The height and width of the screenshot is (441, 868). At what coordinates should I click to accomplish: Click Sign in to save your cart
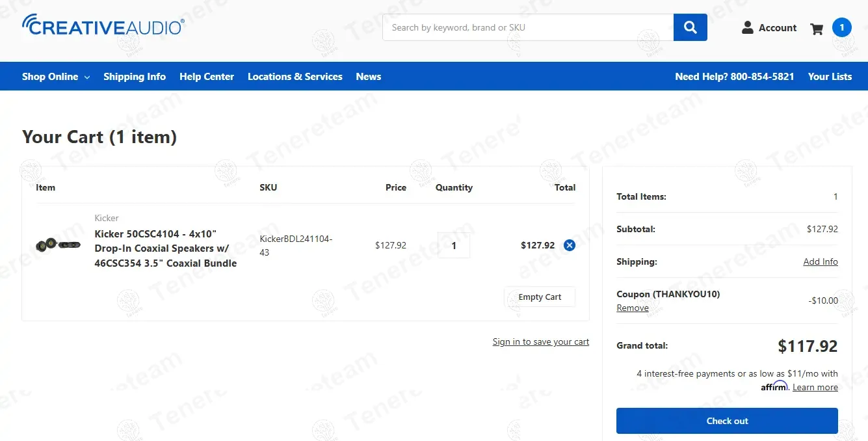(x=540, y=342)
